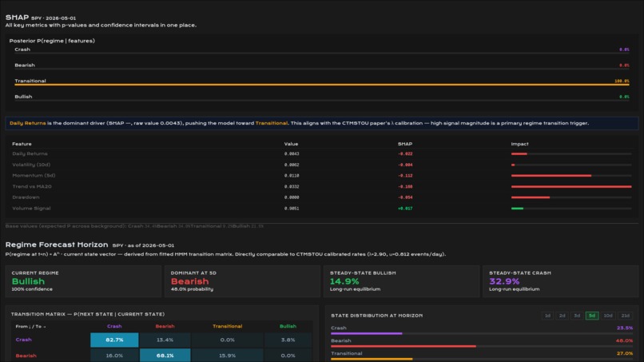Viewport: 644px width, 362px height.
Task: Click the Transitional 27.0% distribution value
Action: pyautogui.click(x=624, y=353)
